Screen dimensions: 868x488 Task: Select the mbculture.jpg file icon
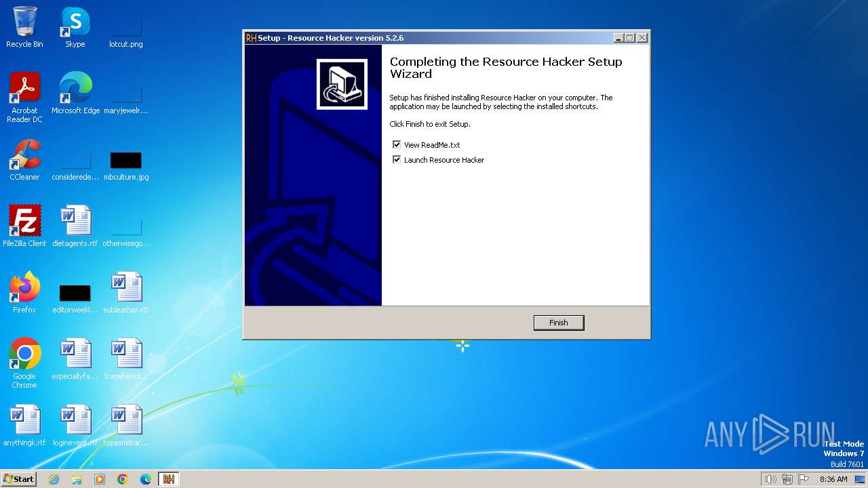click(126, 166)
